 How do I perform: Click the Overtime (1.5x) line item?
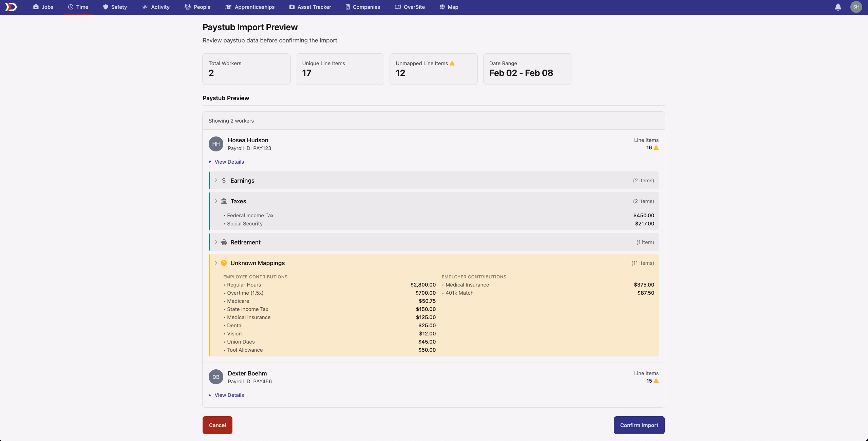click(329, 293)
